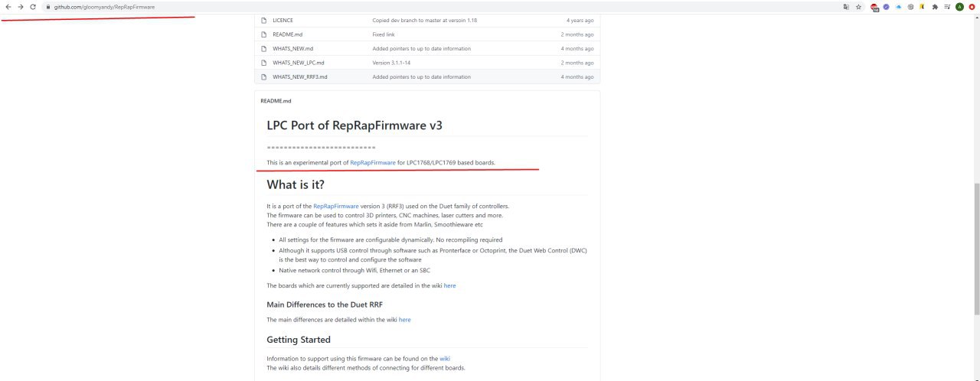Open the blue cloud extension
The height and width of the screenshot is (381, 980).
[898, 6]
